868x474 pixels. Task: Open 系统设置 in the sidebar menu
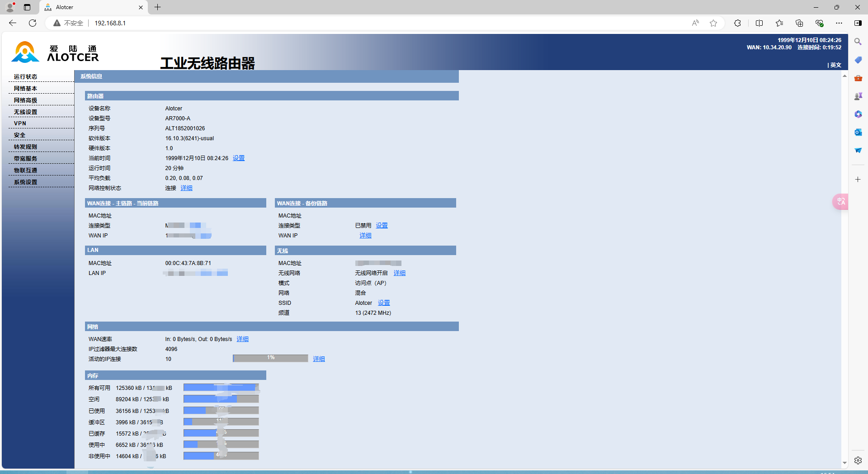click(x=25, y=182)
